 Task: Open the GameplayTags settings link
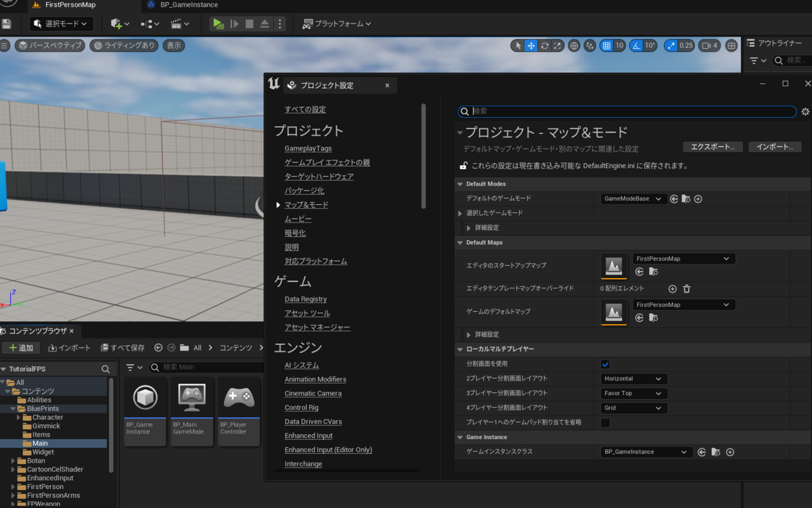point(308,148)
